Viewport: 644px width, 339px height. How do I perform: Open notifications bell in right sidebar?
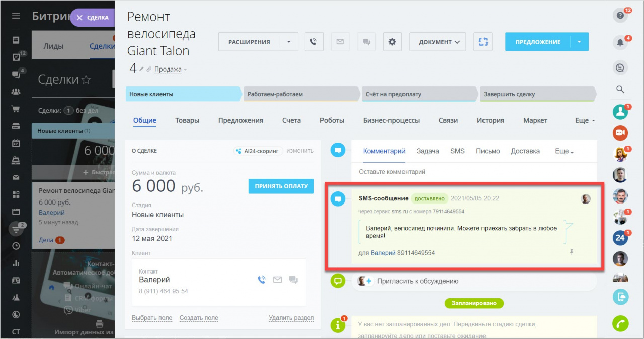point(620,43)
